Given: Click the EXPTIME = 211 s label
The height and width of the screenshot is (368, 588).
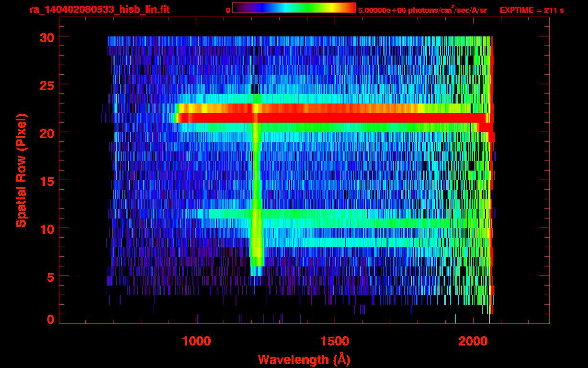Looking at the screenshot, I should tap(531, 10).
